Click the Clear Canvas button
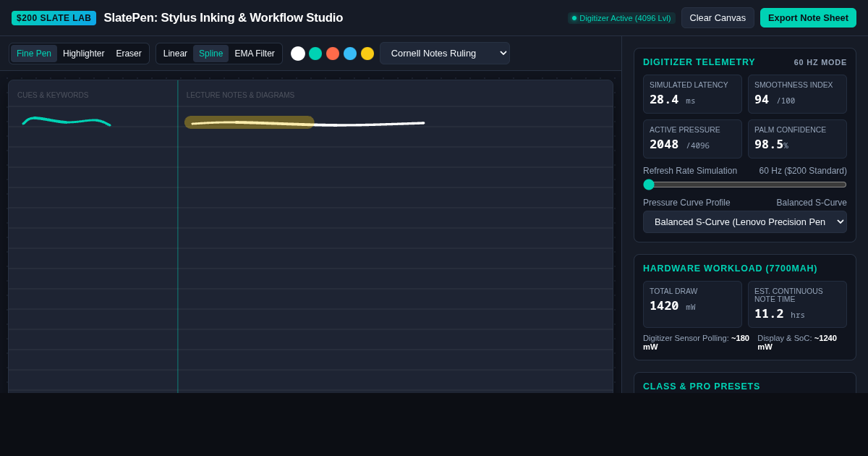The width and height of the screenshot is (868, 456). click(718, 18)
